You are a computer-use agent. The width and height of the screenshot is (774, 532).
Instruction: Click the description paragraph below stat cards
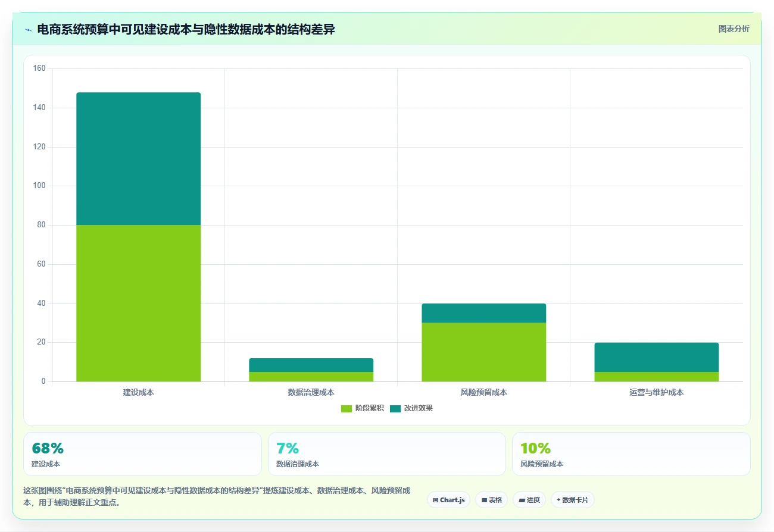point(217,496)
